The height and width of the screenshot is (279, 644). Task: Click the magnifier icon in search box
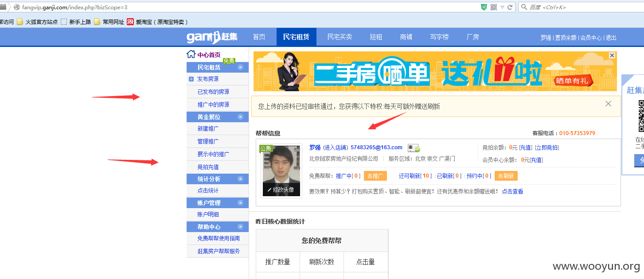pyautogui.click(x=524, y=7)
